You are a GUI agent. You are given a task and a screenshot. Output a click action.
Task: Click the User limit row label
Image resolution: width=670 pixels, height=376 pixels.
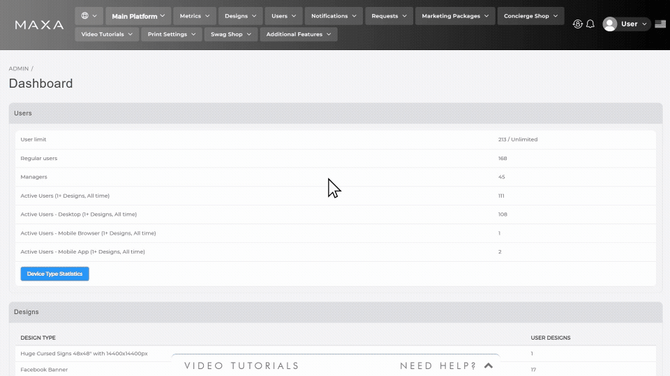click(33, 139)
